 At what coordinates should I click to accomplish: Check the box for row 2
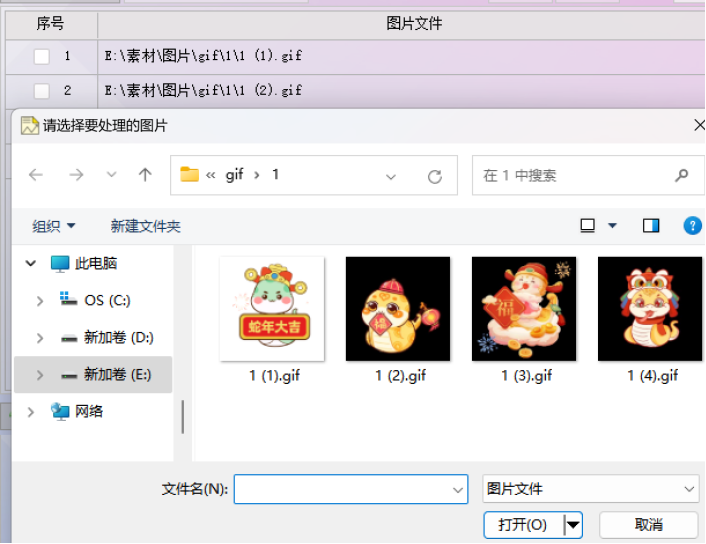tap(42, 91)
